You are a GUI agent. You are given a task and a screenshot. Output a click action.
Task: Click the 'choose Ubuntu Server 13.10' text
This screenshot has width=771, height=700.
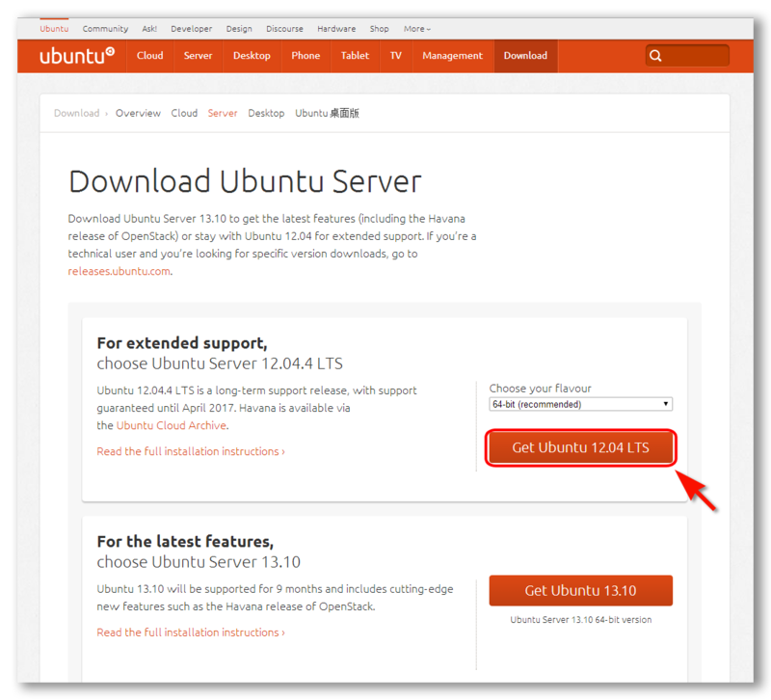pos(199,562)
